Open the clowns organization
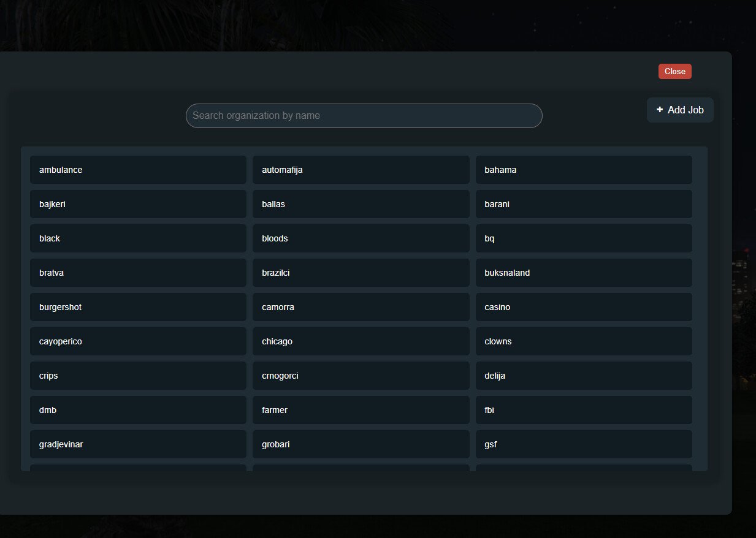This screenshot has width=756, height=538. (584, 341)
